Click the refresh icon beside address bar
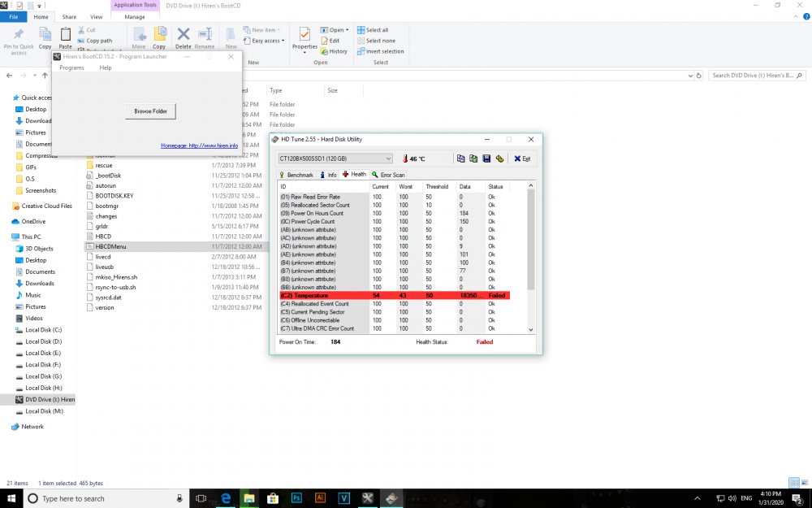 click(x=698, y=76)
